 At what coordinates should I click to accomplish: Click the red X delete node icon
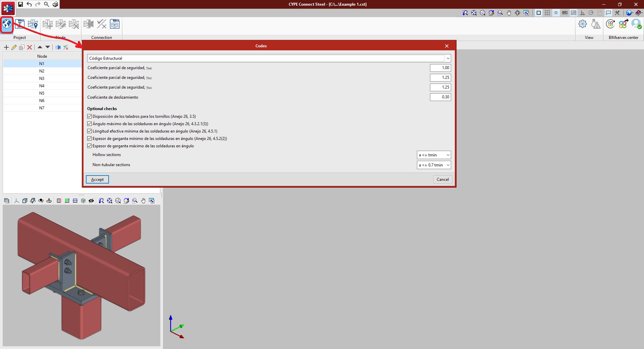[x=30, y=47]
